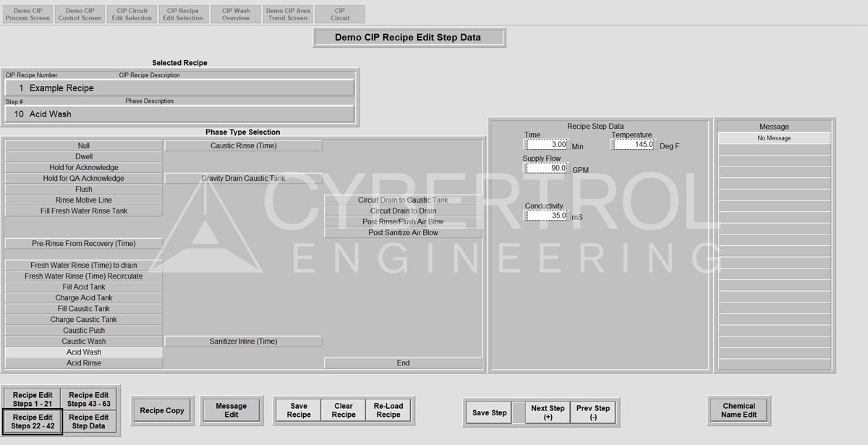This screenshot has height=445, width=868.
Task: Select the Caustic Rinse (Time) phase
Action: [243, 145]
